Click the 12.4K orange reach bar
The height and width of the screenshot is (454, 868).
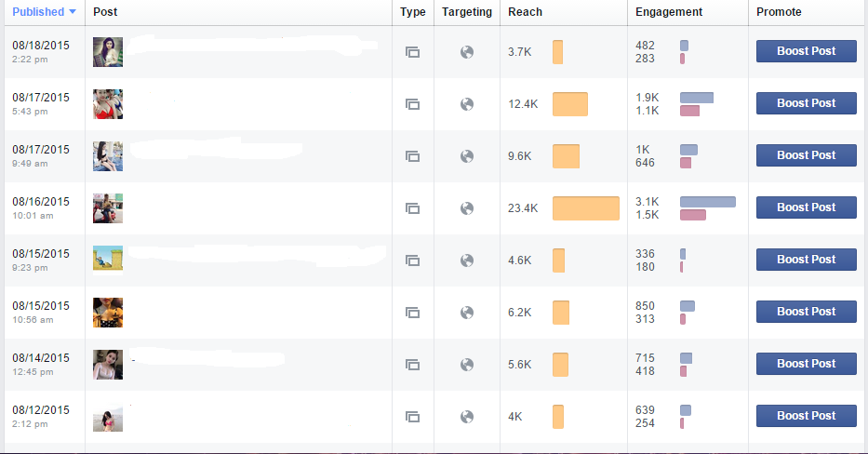click(x=569, y=104)
